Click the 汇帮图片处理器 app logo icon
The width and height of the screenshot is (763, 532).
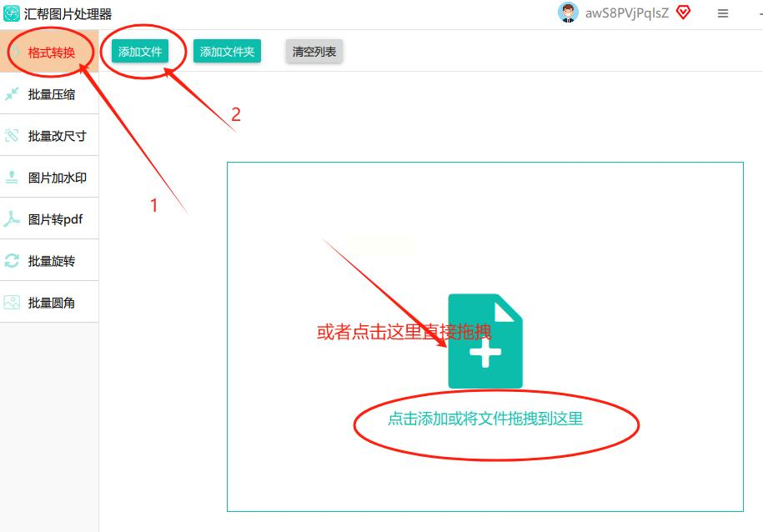tap(12, 13)
